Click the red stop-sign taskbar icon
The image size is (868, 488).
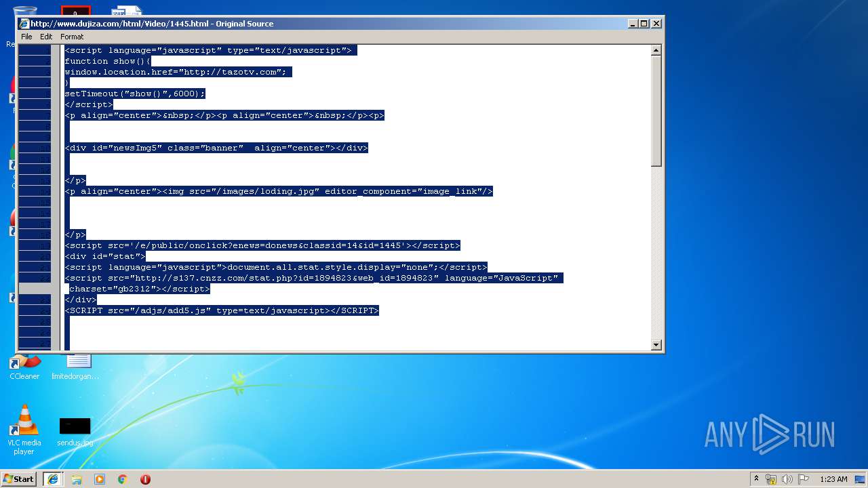click(145, 479)
